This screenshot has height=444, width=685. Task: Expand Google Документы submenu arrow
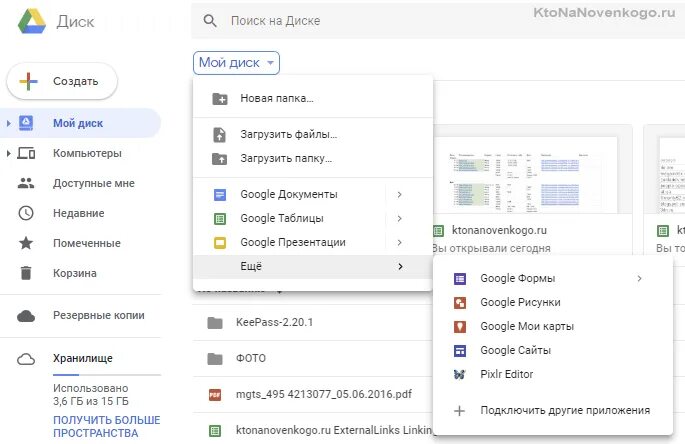pyautogui.click(x=399, y=194)
